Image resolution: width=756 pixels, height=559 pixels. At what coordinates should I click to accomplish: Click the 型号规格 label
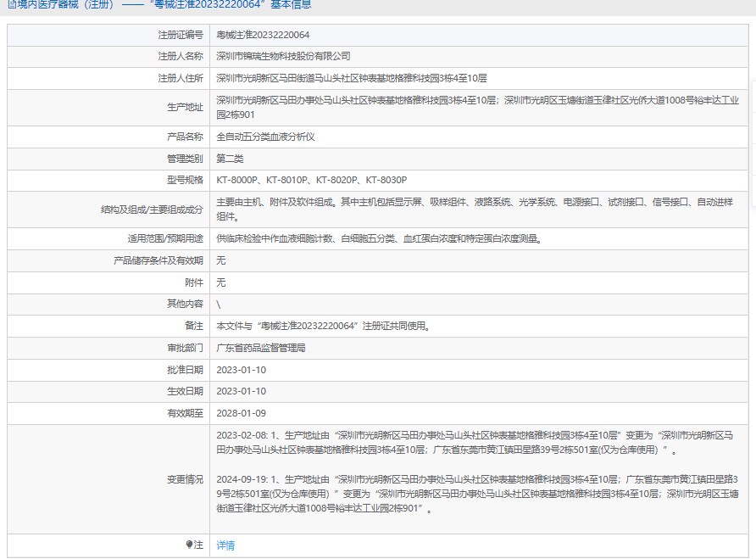coord(185,180)
